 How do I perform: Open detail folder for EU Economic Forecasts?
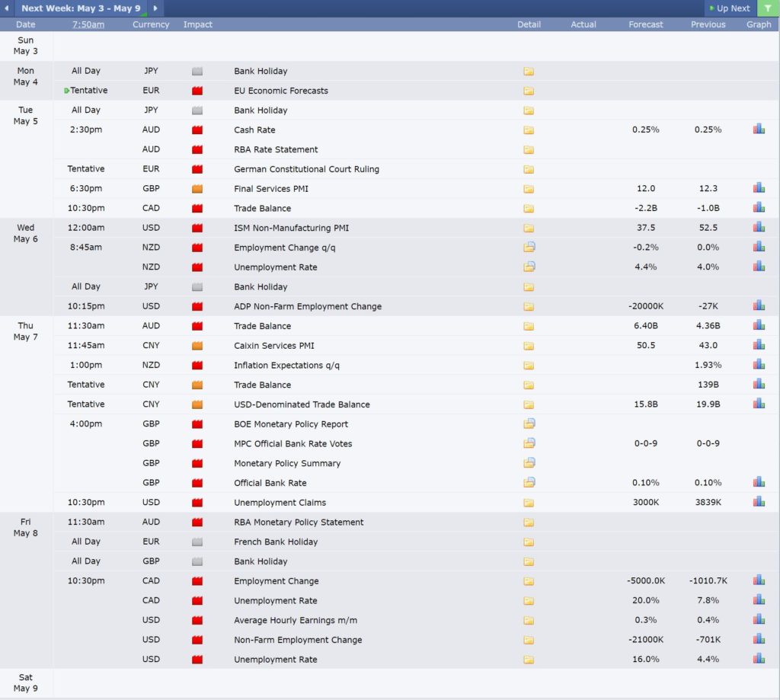point(529,91)
